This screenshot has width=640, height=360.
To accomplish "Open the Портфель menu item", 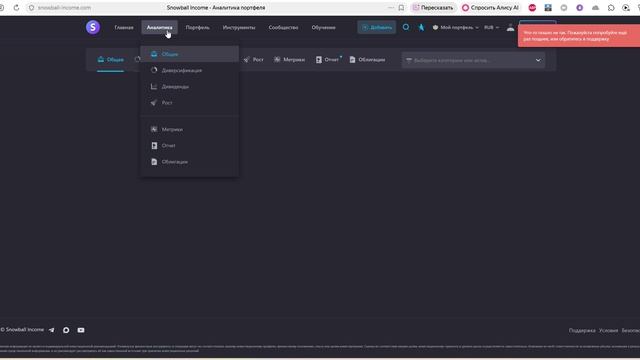I will pyautogui.click(x=198, y=27).
